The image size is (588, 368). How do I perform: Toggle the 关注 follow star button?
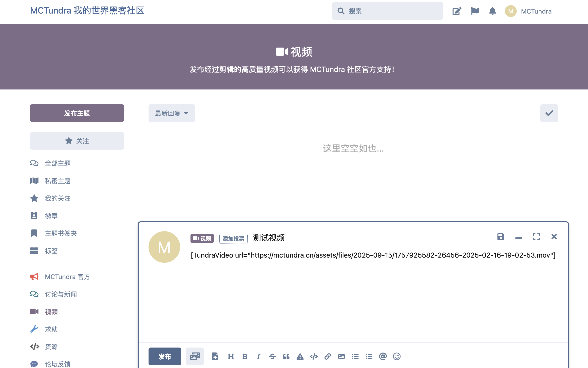tap(77, 141)
